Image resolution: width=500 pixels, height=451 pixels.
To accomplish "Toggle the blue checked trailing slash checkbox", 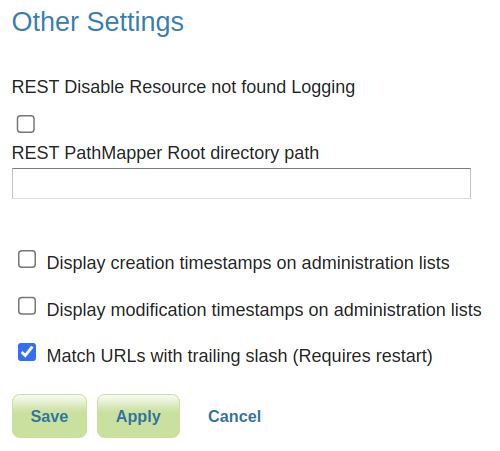I will [27, 352].
